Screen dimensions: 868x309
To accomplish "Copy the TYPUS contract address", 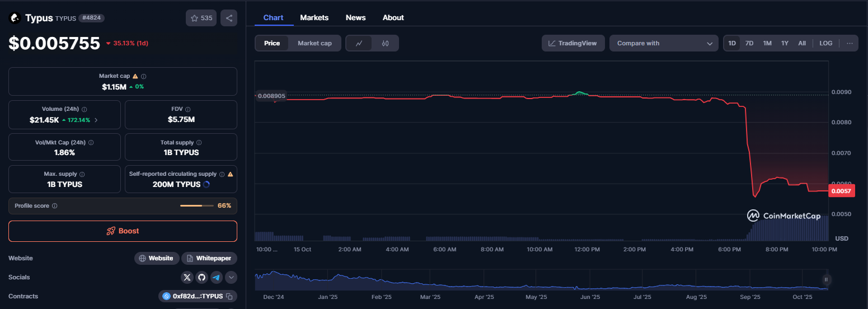I will click(x=229, y=296).
